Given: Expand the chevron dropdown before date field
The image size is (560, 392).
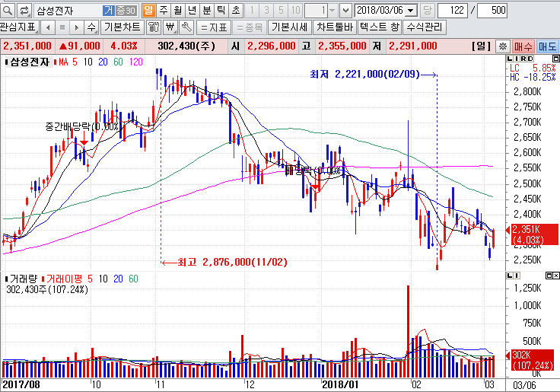Looking at the screenshot, I should [x=345, y=10].
